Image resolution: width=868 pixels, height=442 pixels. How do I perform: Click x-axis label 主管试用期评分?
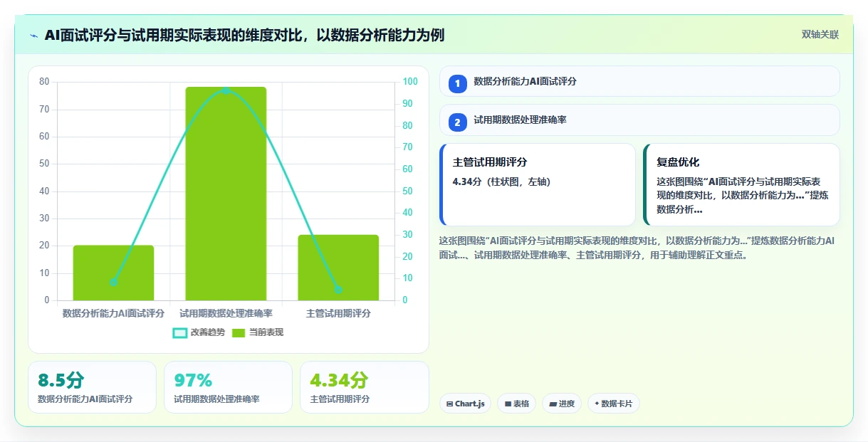(338, 313)
